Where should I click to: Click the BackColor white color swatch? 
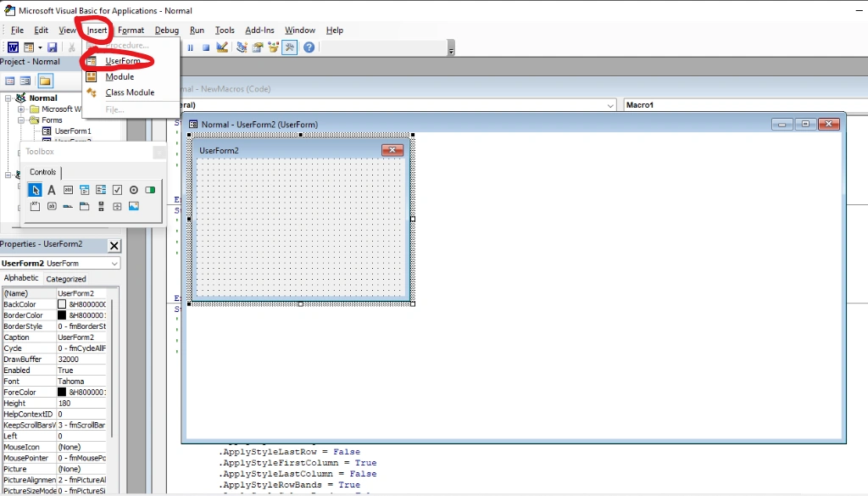tap(62, 304)
